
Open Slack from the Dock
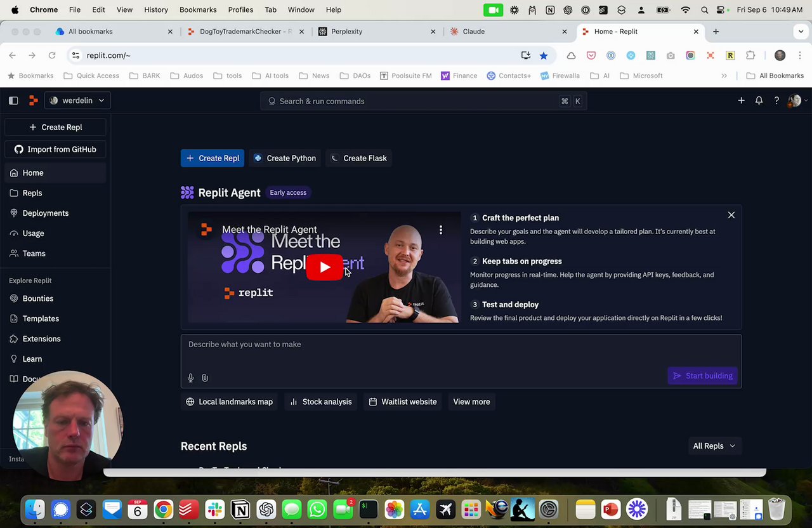[215, 509]
